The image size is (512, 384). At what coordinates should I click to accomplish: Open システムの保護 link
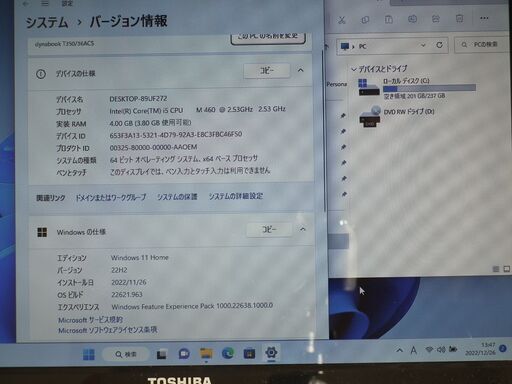pyautogui.click(x=177, y=197)
